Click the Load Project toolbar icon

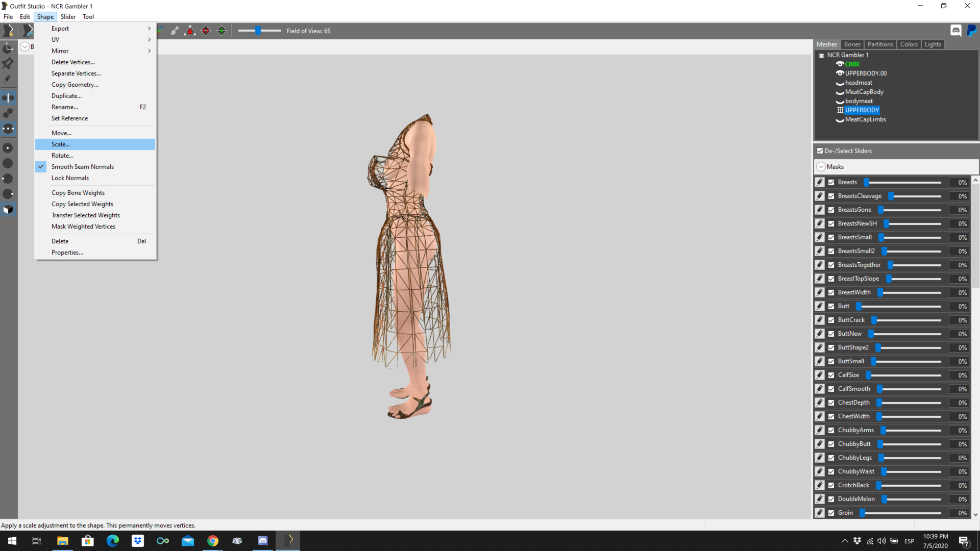coord(27,31)
